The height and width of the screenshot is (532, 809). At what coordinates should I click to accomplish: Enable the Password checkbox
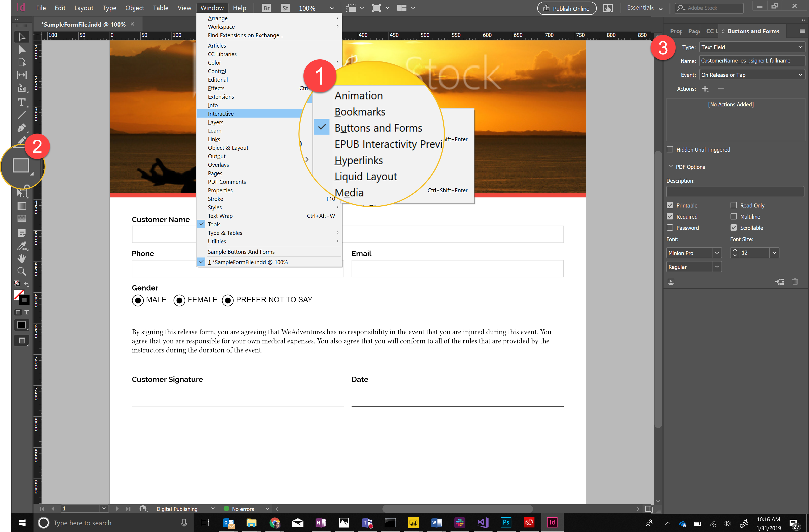tap(670, 227)
